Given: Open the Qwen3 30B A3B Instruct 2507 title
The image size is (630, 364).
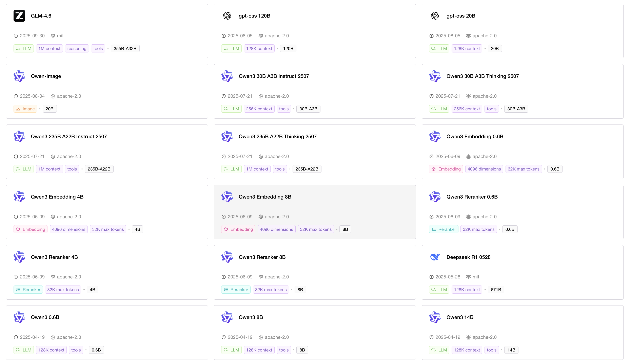Looking at the screenshot, I should pos(274,76).
